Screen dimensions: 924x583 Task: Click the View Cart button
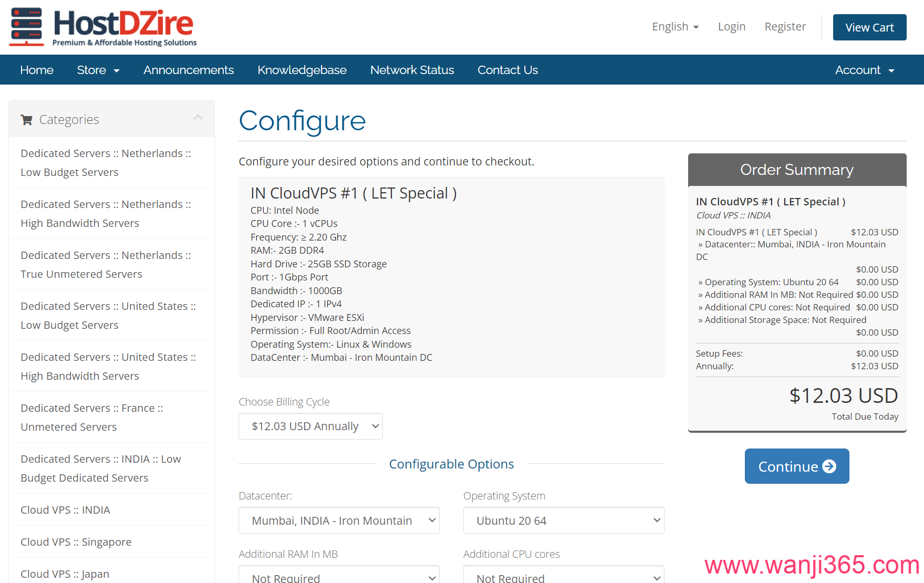869,27
